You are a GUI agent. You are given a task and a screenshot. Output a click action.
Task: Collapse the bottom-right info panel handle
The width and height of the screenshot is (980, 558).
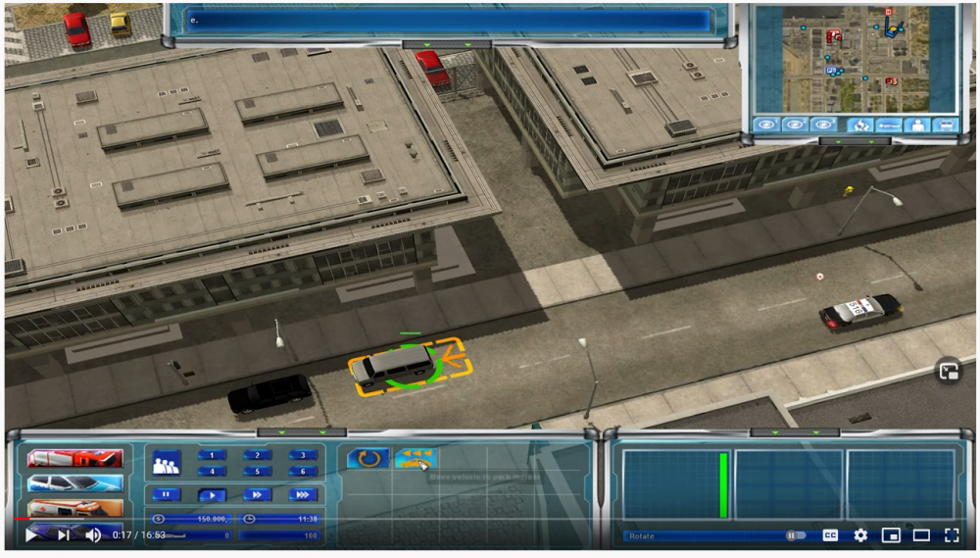click(x=795, y=432)
